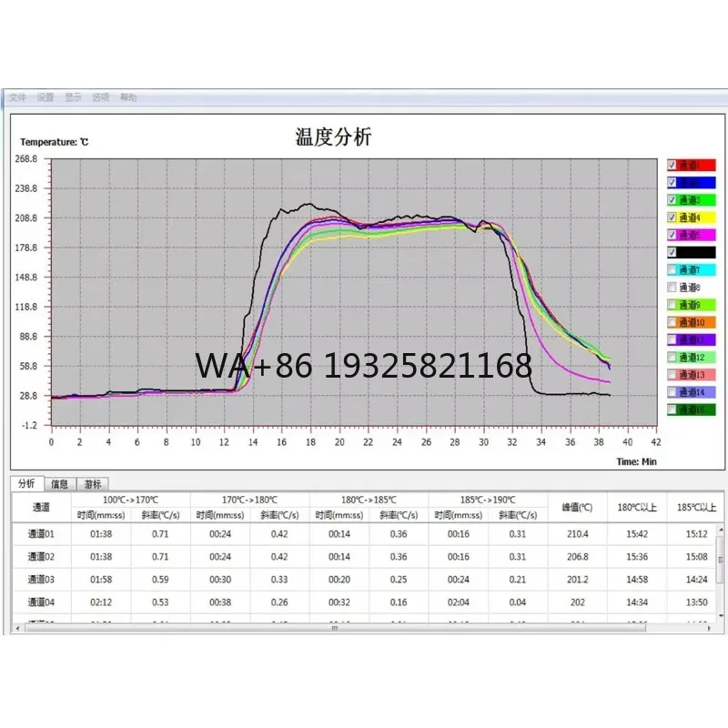Screen dimensions: 728x728
Task: Click the 180℃以上 column header
Action: 637,508
